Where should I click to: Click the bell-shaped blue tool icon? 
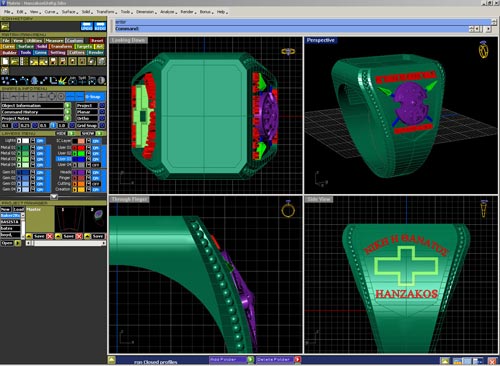(x=34, y=81)
